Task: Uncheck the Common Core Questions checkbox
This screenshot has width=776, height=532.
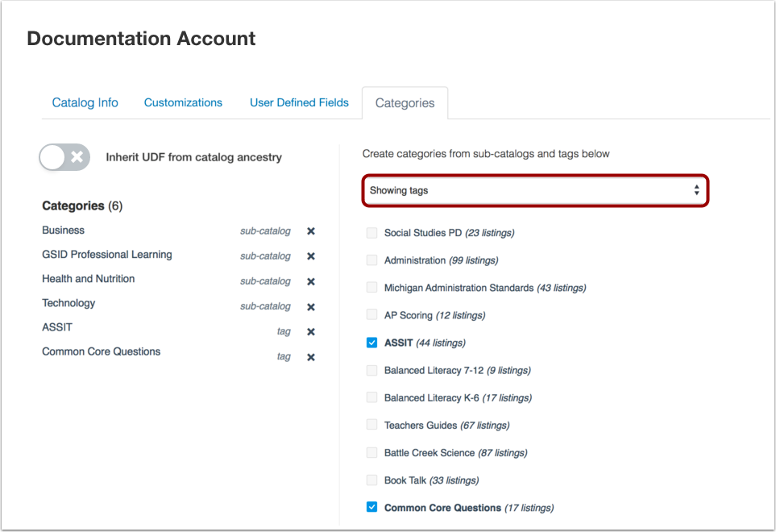Action: [371, 507]
